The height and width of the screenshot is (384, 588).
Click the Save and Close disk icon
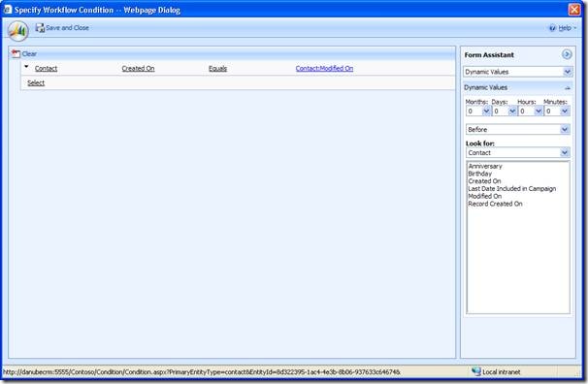coord(40,28)
